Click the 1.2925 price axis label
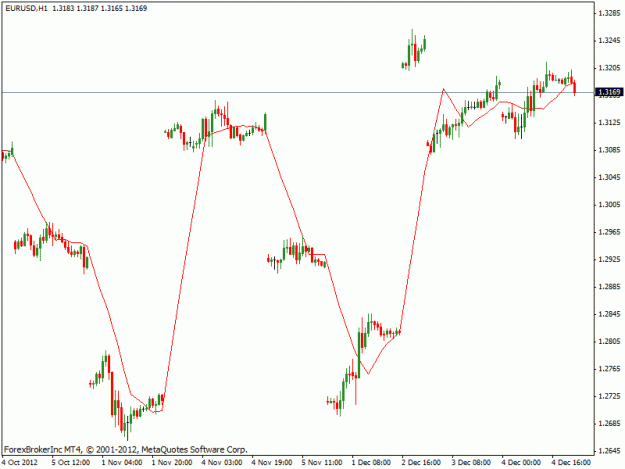Screen dimensions: 625x469 tap(609, 259)
